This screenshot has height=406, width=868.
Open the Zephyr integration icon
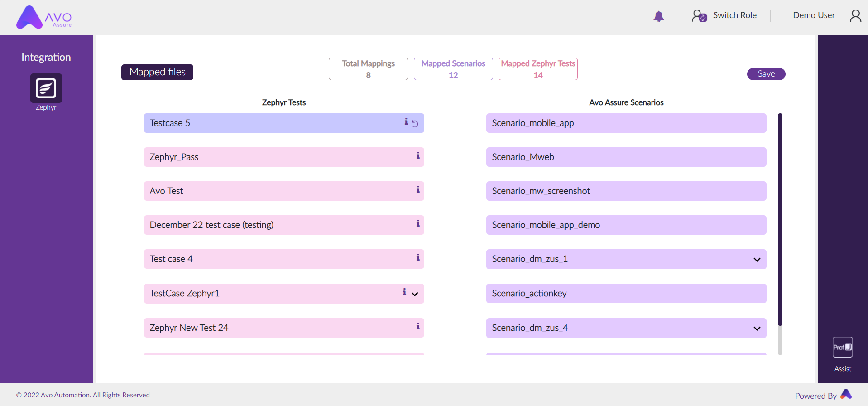[x=46, y=88]
